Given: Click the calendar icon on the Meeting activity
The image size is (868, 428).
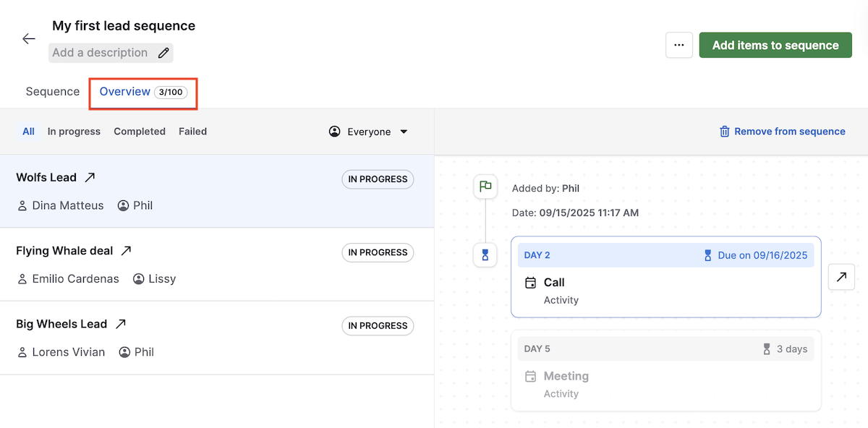Looking at the screenshot, I should tap(532, 376).
